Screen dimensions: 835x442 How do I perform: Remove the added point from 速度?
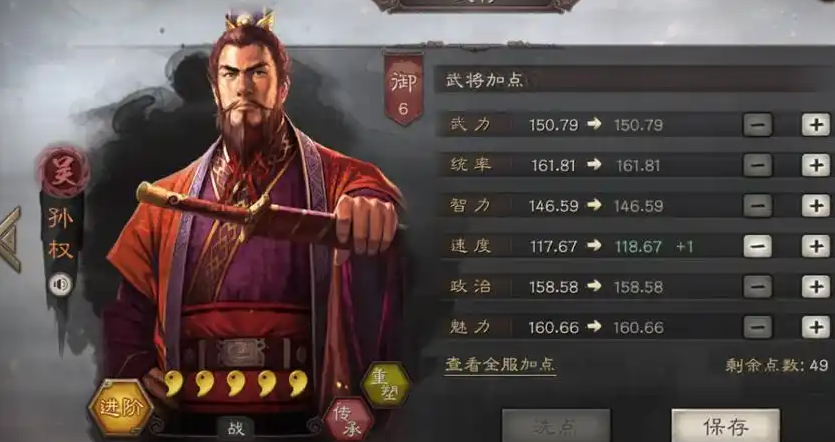tap(758, 246)
